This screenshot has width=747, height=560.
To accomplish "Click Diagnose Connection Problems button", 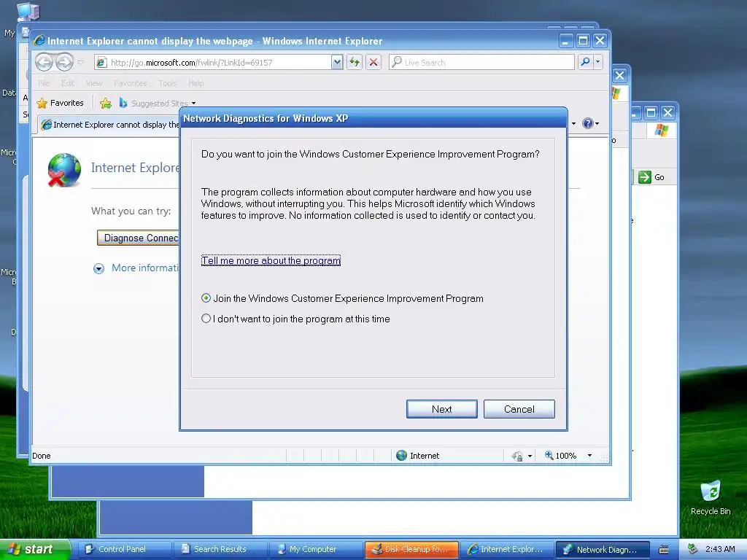I will click(x=138, y=238).
